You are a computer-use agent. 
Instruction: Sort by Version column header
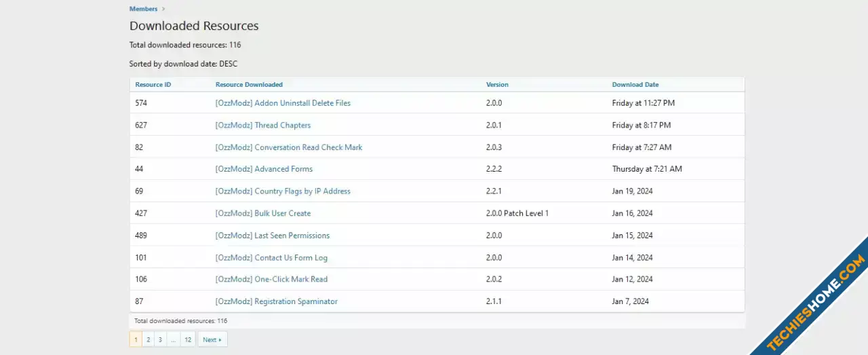497,85
